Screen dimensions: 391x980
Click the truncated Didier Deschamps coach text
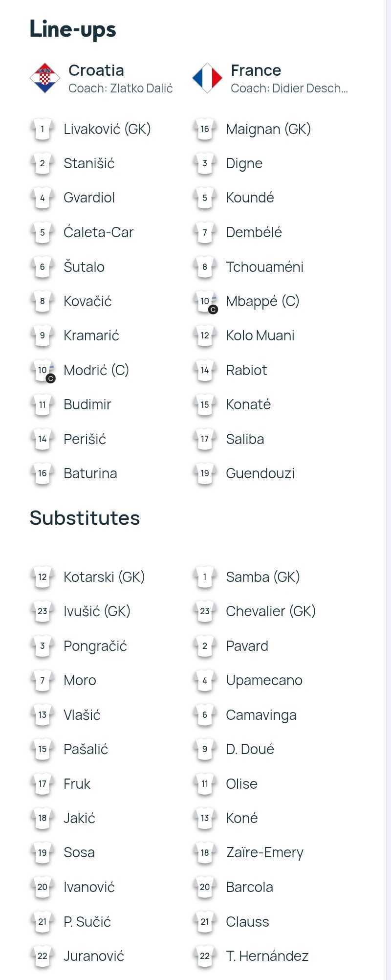click(x=289, y=89)
